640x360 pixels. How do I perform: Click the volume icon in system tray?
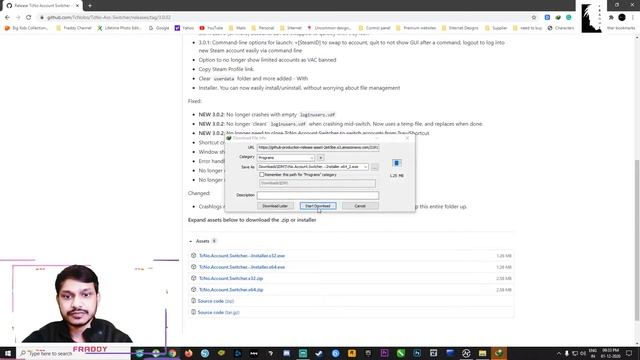pos(583,353)
